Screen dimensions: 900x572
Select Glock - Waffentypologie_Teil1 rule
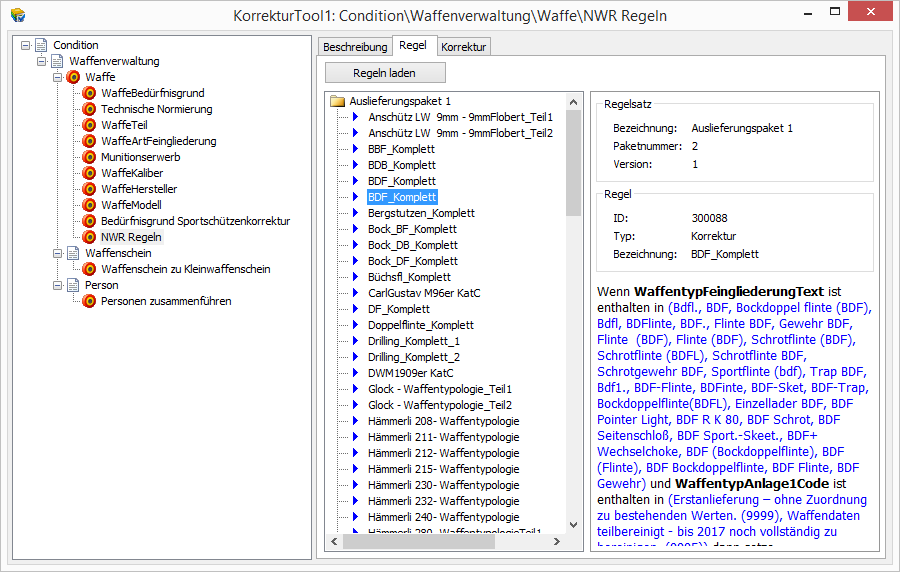coord(439,389)
